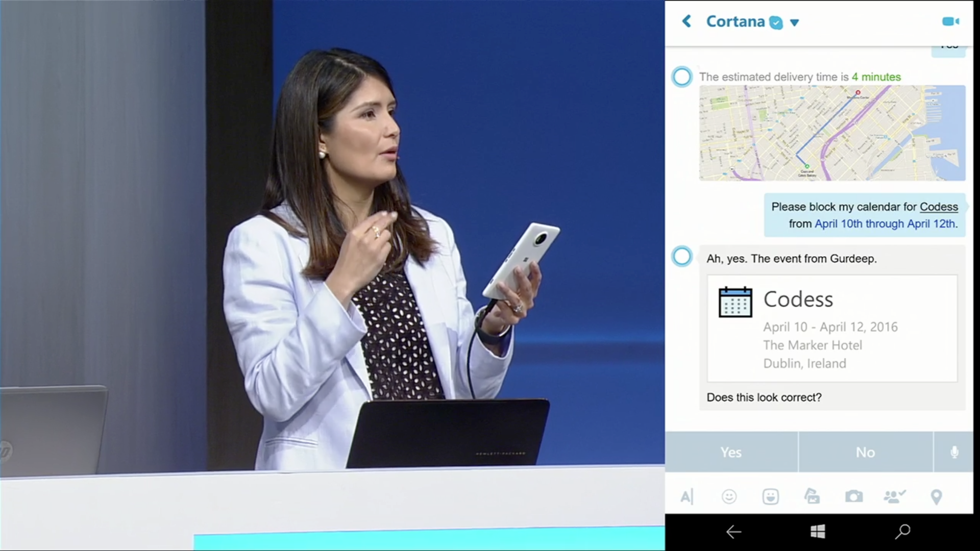Attach a photo from gallery
Viewport: 980px width, 551px height.
click(812, 496)
